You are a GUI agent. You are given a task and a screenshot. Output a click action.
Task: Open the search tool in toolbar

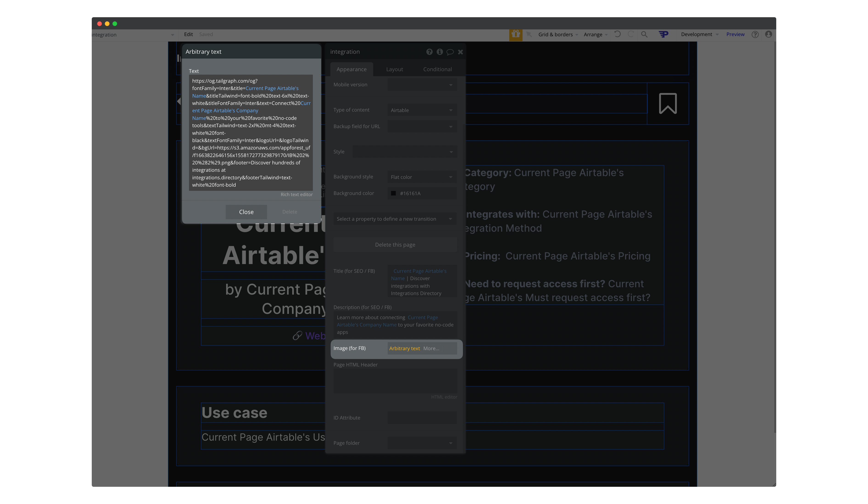click(x=644, y=34)
